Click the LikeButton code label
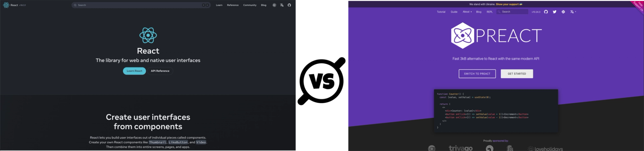 [178, 142]
